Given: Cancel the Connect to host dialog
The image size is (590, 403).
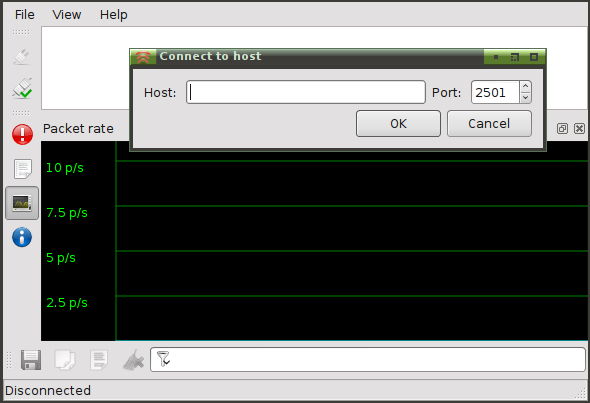Looking at the screenshot, I should 489,123.
